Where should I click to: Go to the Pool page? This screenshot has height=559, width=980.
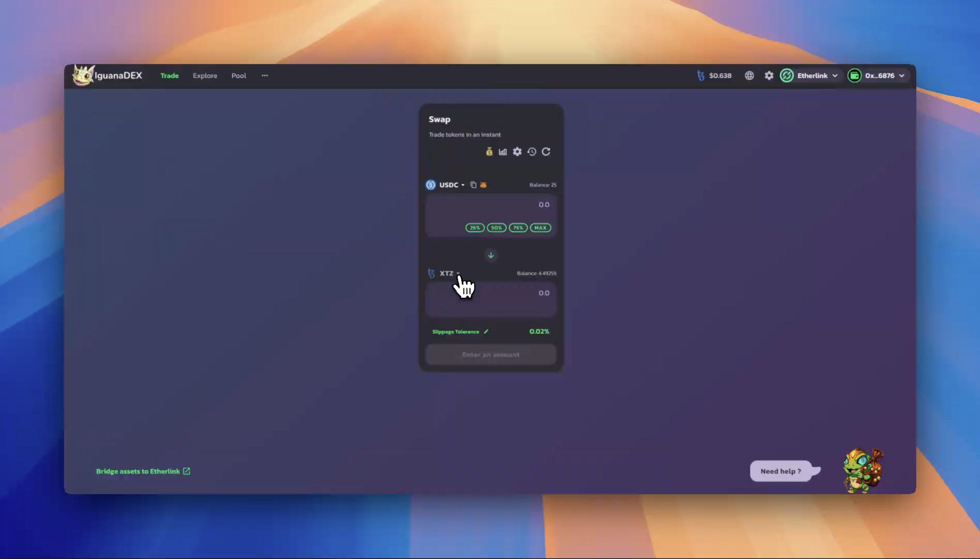238,76
